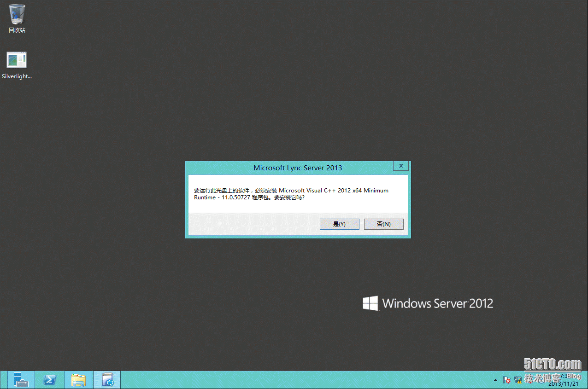Viewport: 588px width, 389px height.
Task: Select the Silverlight desktop shortcut icon
Action: tap(17, 65)
